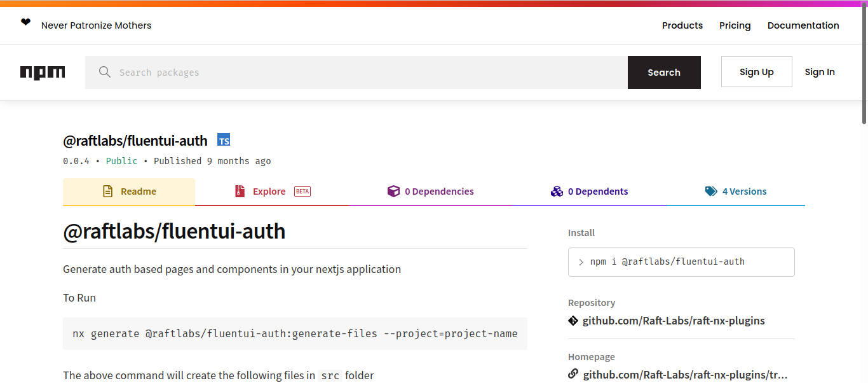Click the Versions tags icon
The image size is (868, 383).
pyautogui.click(x=711, y=191)
